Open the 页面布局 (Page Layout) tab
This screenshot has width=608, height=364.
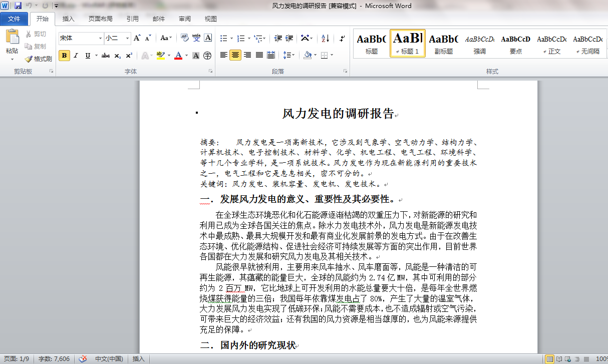[x=100, y=19]
